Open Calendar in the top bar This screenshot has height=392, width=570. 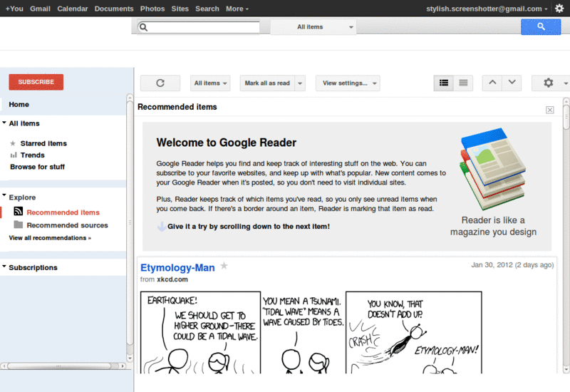pyautogui.click(x=73, y=9)
